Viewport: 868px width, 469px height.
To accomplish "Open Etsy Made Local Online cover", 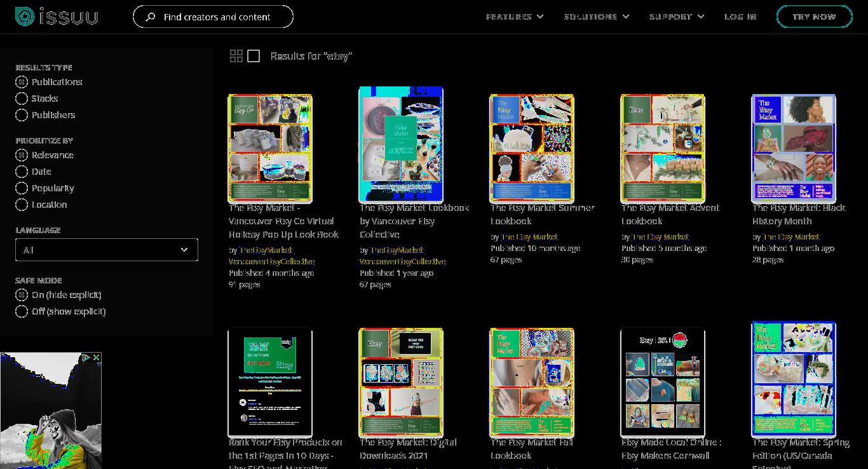I will click(663, 382).
